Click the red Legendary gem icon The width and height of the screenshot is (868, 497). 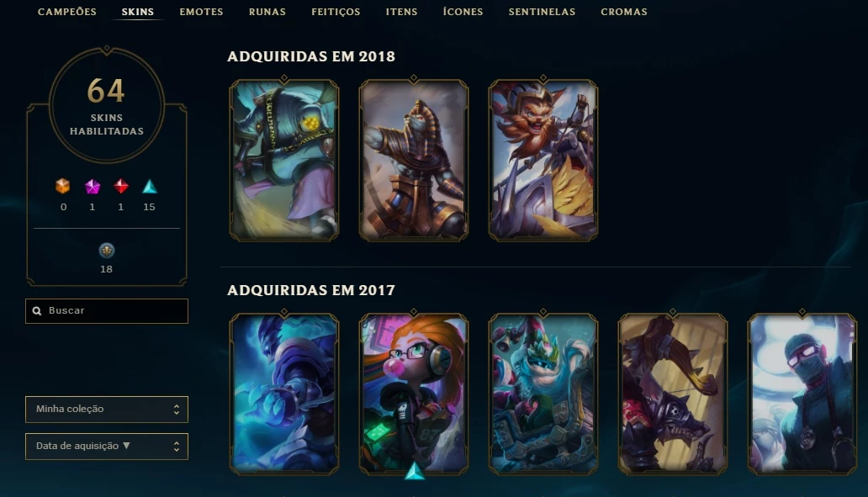click(120, 187)
